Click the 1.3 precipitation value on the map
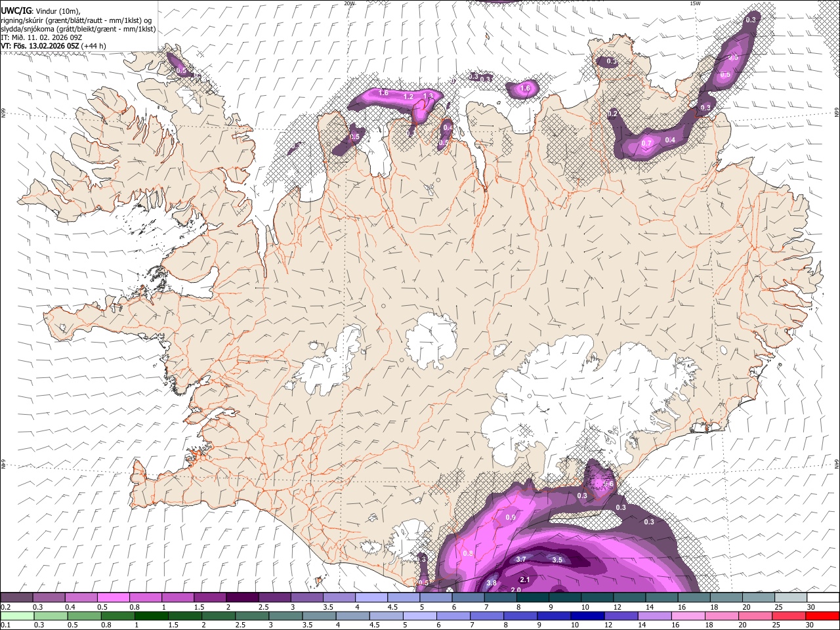The image size is (840, 630). [428, 96]
